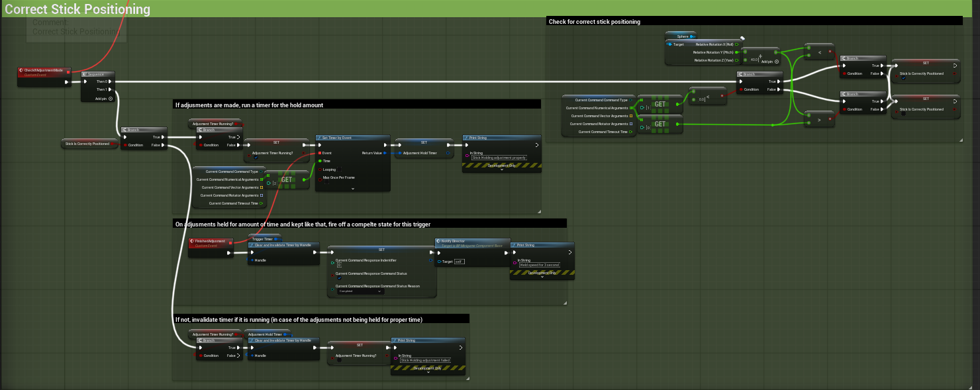Viewport: 980px width, 390px height.
Task: Click CheckIfAdjustmentMade custom event delegate pin
Action: [x=68, y=72]
